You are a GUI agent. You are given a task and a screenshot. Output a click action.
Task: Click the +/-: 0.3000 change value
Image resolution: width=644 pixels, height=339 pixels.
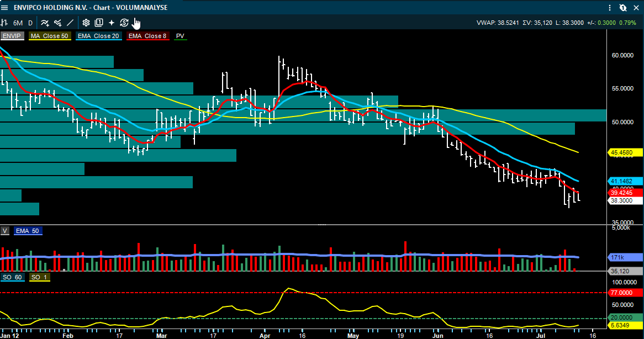[x=601, y=23]
